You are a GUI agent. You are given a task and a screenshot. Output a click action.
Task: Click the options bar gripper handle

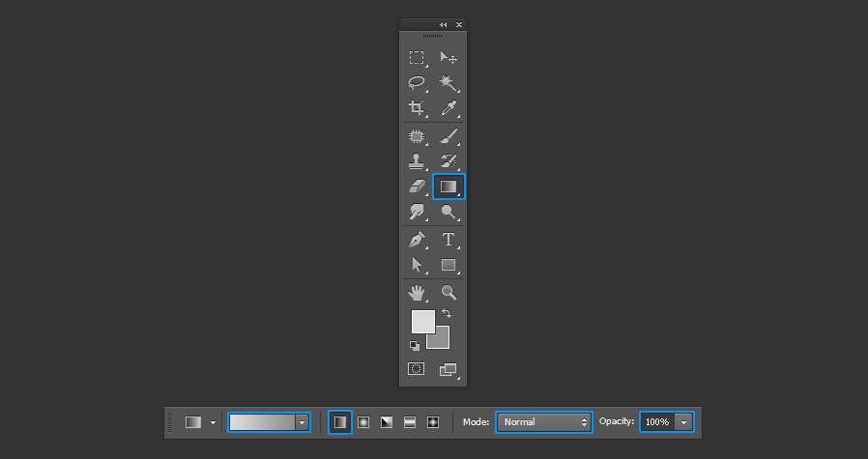coord(170,423)
